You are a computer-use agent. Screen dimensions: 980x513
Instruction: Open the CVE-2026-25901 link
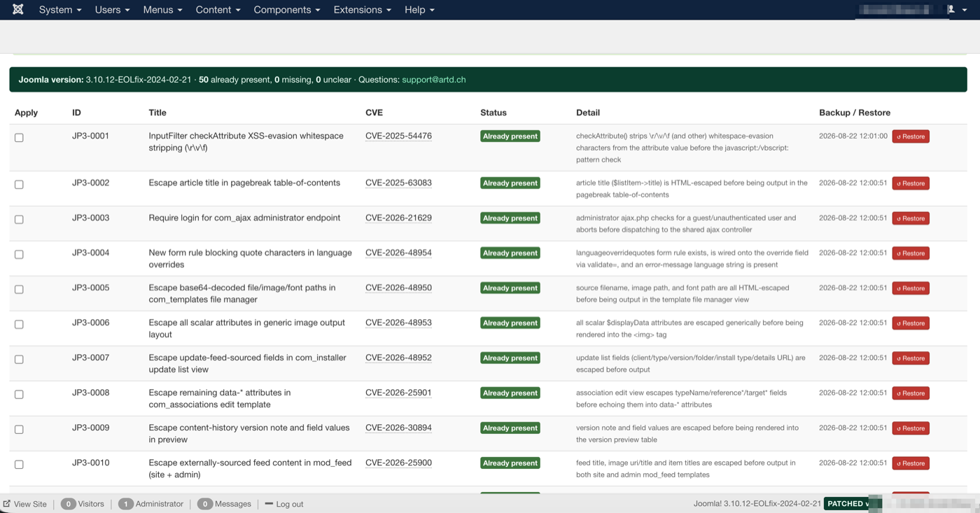398,393
